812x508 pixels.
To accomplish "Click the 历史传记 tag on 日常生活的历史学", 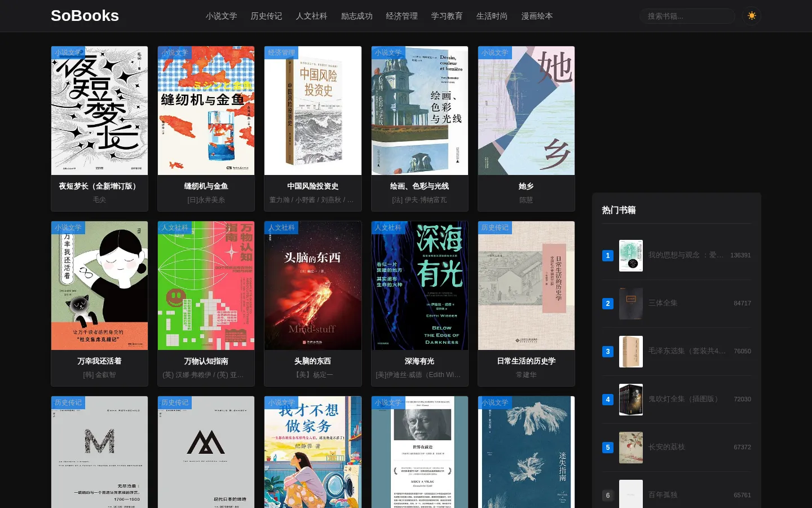I will [x=495, y=227].
